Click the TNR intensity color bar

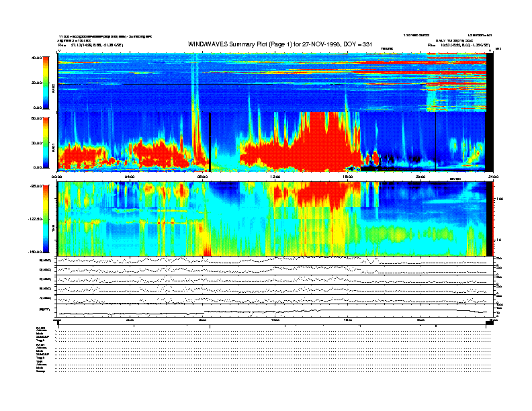click(x=46, y=219)
